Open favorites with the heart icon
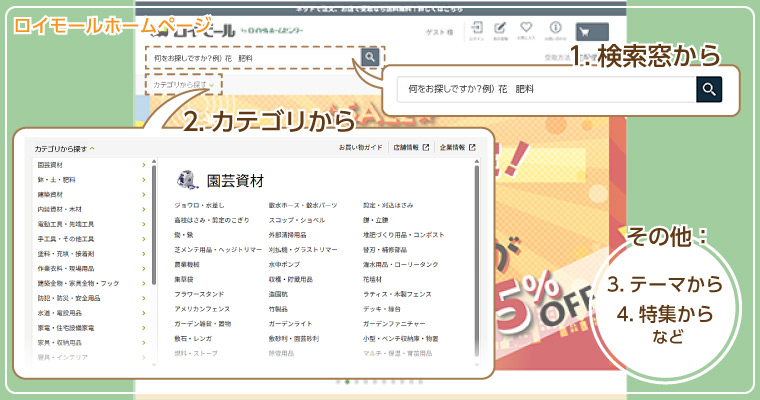 click(x=526, y=27)
